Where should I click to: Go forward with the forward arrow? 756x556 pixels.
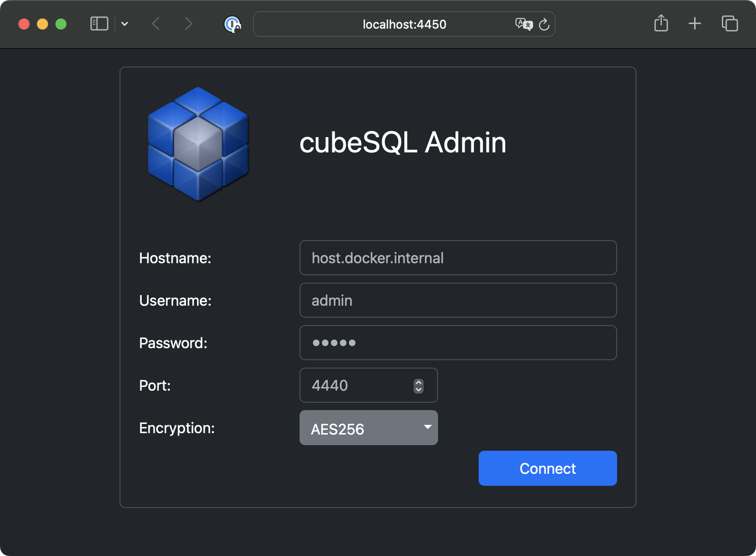point(188,24)
